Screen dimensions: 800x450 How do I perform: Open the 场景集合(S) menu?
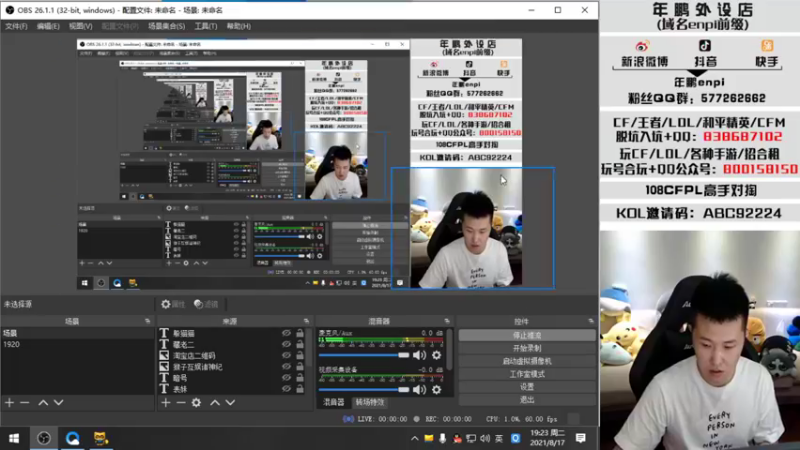166,26
